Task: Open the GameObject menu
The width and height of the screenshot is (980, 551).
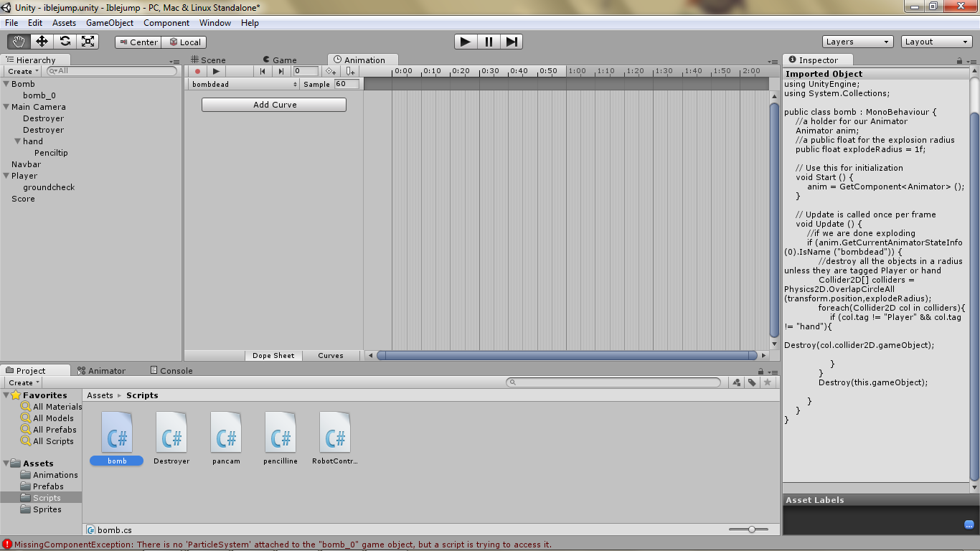Action: click(110, 23)
